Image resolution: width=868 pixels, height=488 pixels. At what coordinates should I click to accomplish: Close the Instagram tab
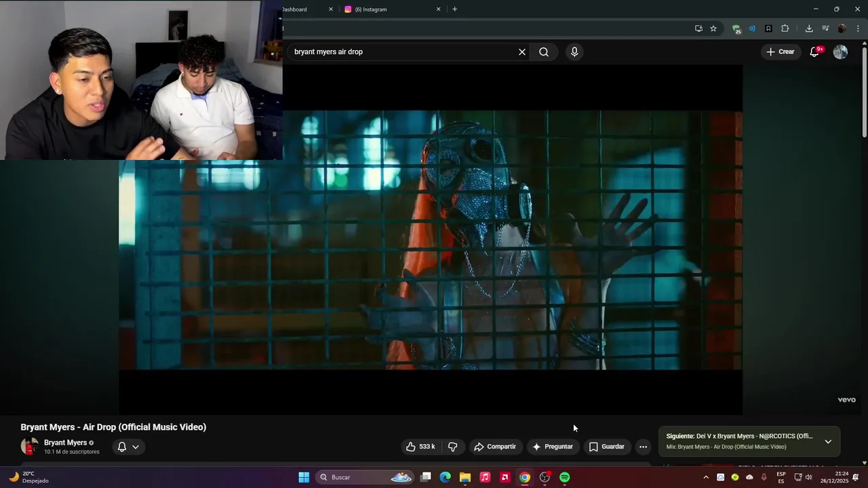click(x=438, y=9)
